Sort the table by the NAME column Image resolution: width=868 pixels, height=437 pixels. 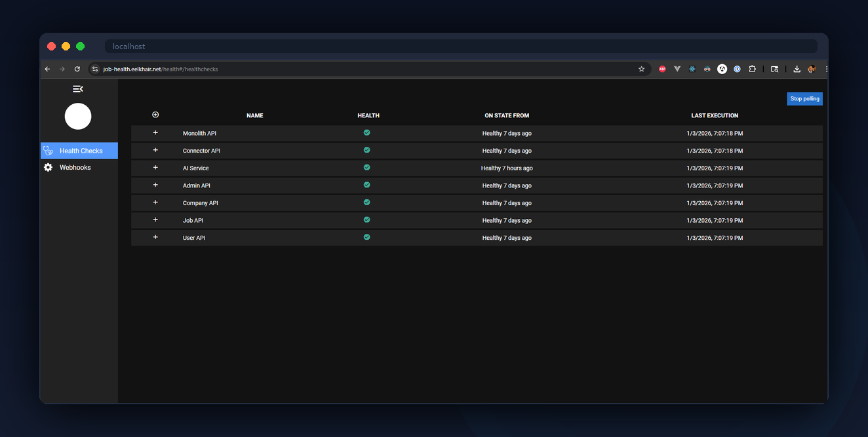(254, 115)
